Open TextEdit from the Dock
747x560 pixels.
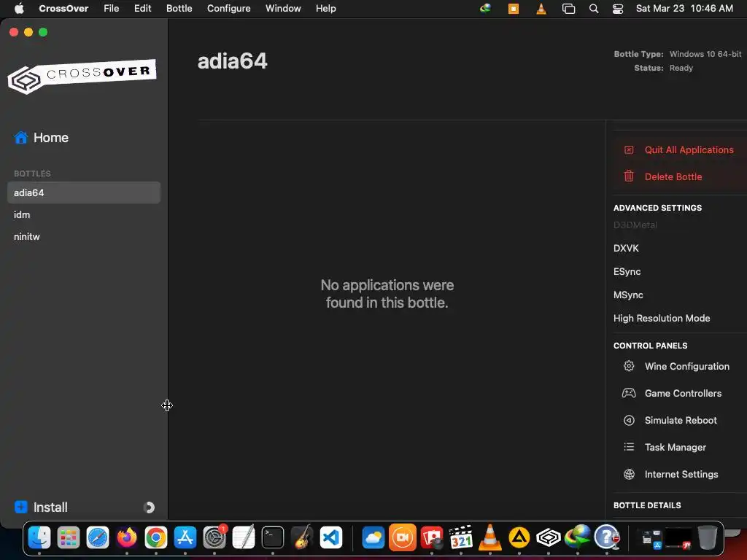244,538
